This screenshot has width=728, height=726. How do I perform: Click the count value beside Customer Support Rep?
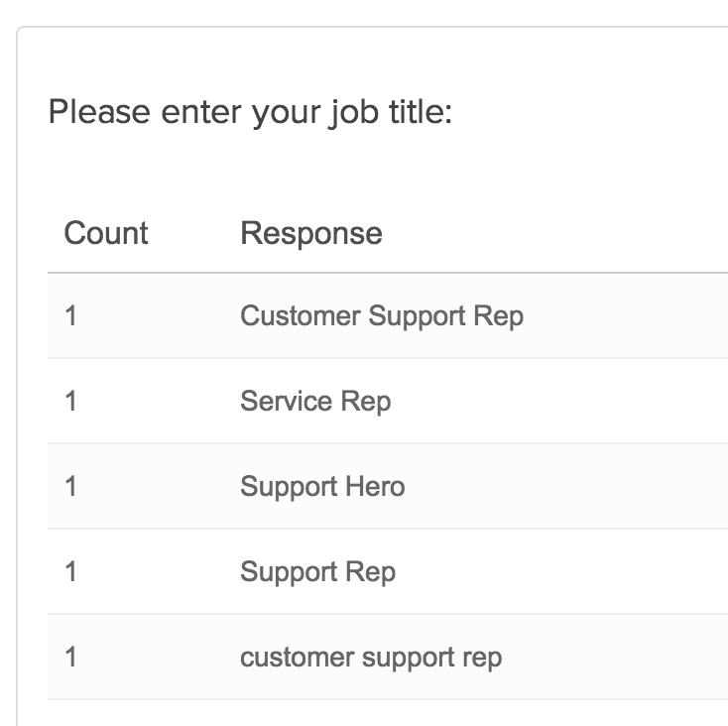tap(70, 316)
